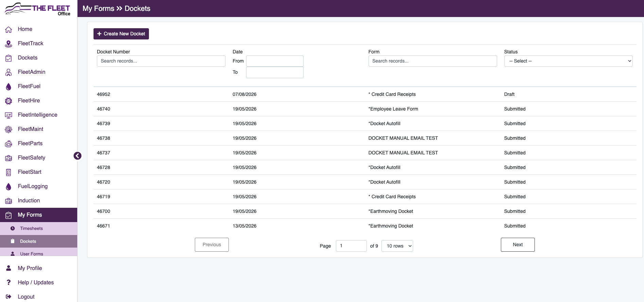Click the FleetTrack map pin icon

click(x=9, y=44)
